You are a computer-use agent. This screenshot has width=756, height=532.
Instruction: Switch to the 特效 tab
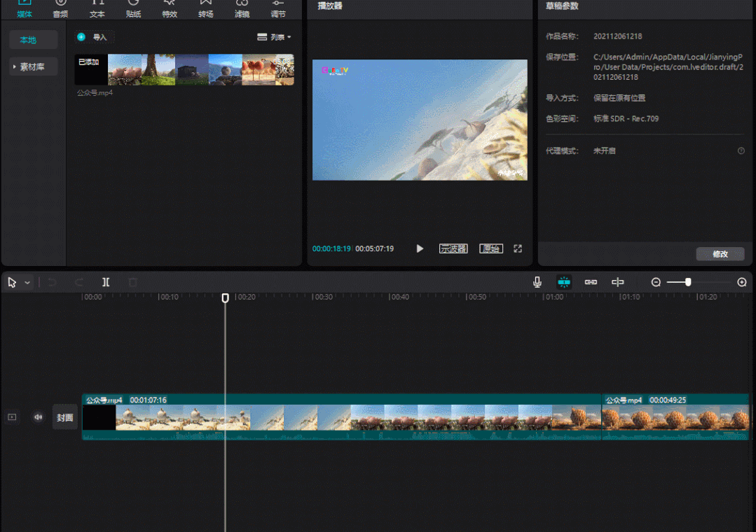coord(170,9)
